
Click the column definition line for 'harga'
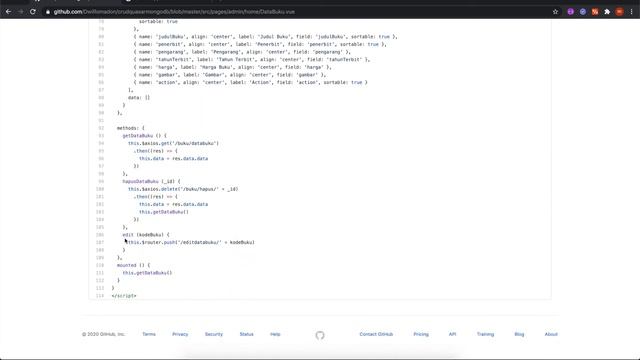[x=233, y=67]
